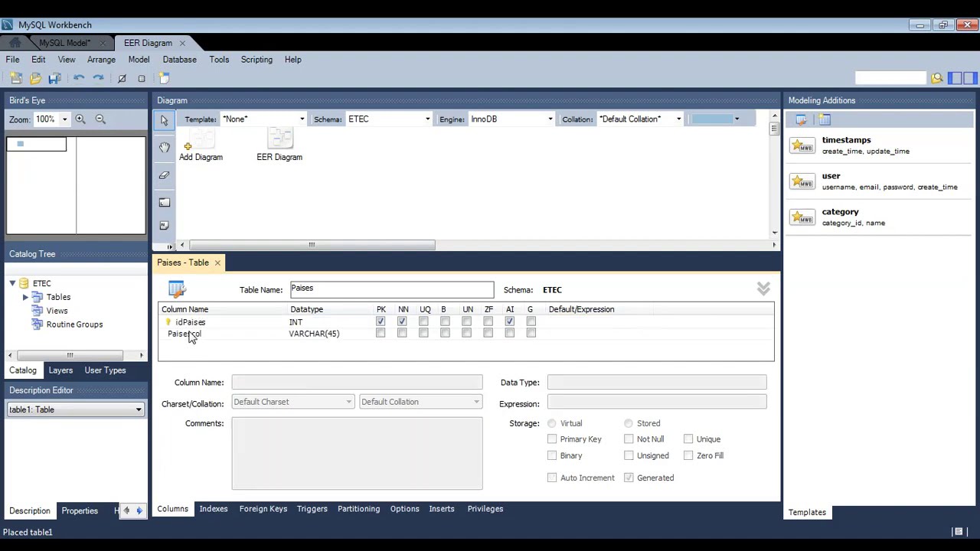Toggle UQ checkbox for idPaises row

click(423, 322)
